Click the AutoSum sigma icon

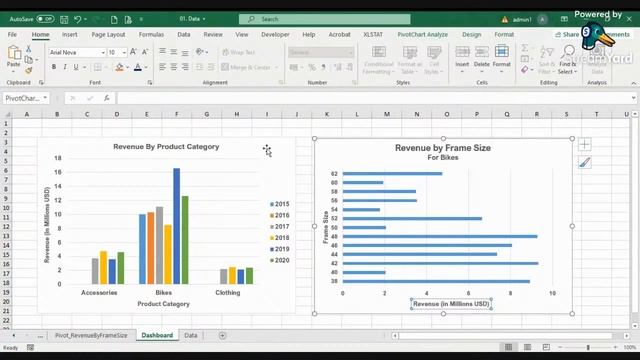click(525, 48)
